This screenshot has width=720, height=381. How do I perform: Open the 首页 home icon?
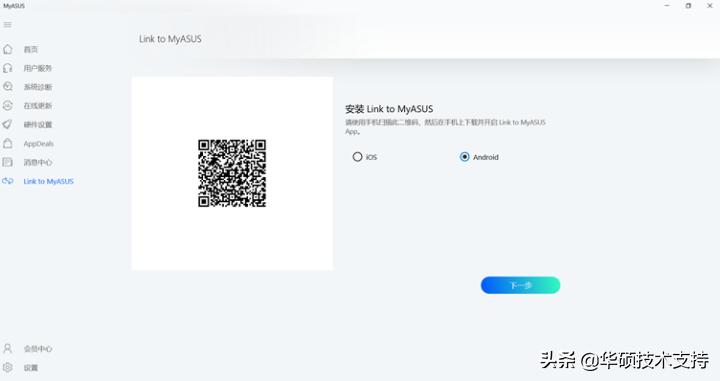(x=8, y=49)
